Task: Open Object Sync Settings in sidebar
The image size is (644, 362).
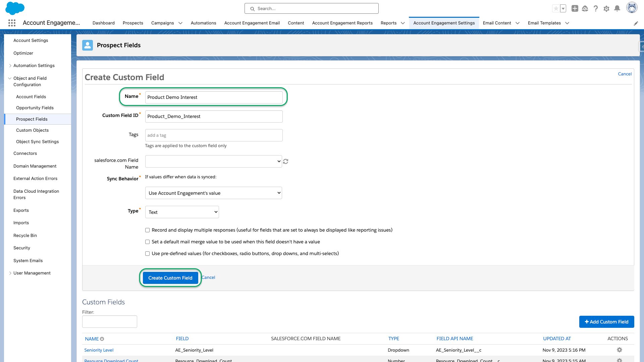Action: 38,142
